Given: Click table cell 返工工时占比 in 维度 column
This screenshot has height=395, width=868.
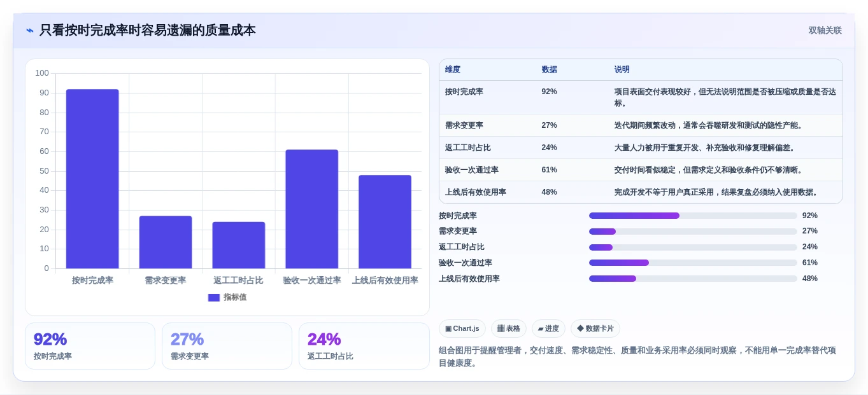Looking at the screenshot, I should click(x=468, y=148).
